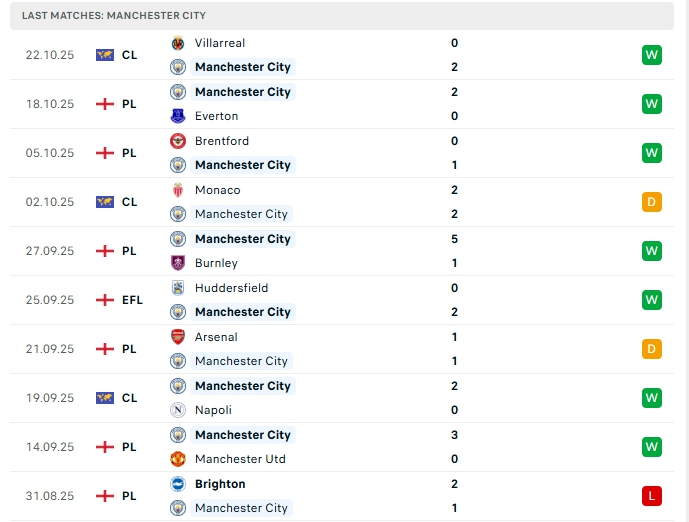Click the Napoli club crest icon
This screenshot has width=689, height=522.
[x=178, y=410]
